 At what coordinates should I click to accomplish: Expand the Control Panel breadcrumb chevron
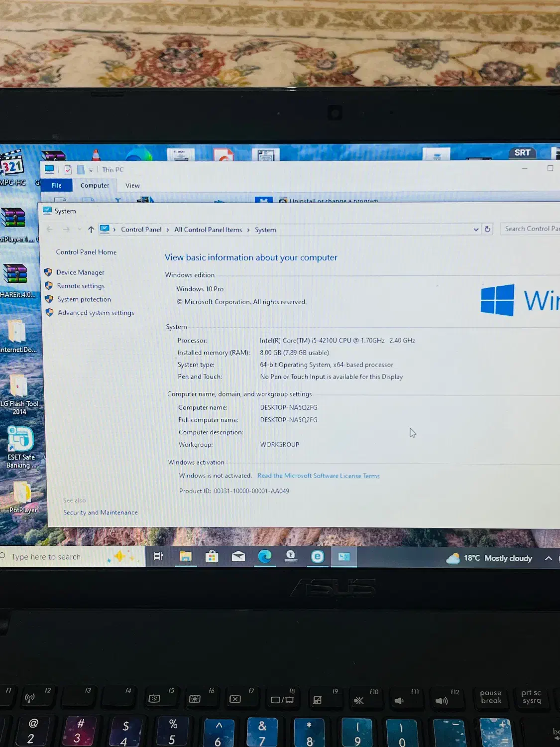pos(167,230)
